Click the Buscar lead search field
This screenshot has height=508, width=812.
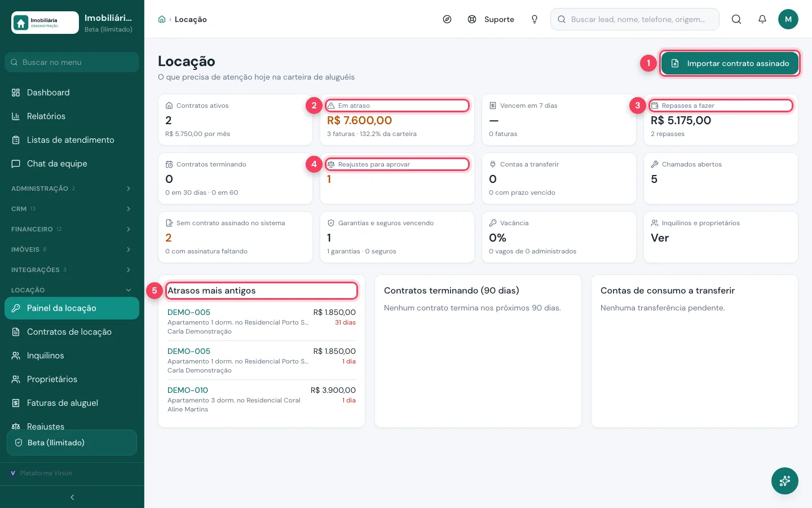635,19
